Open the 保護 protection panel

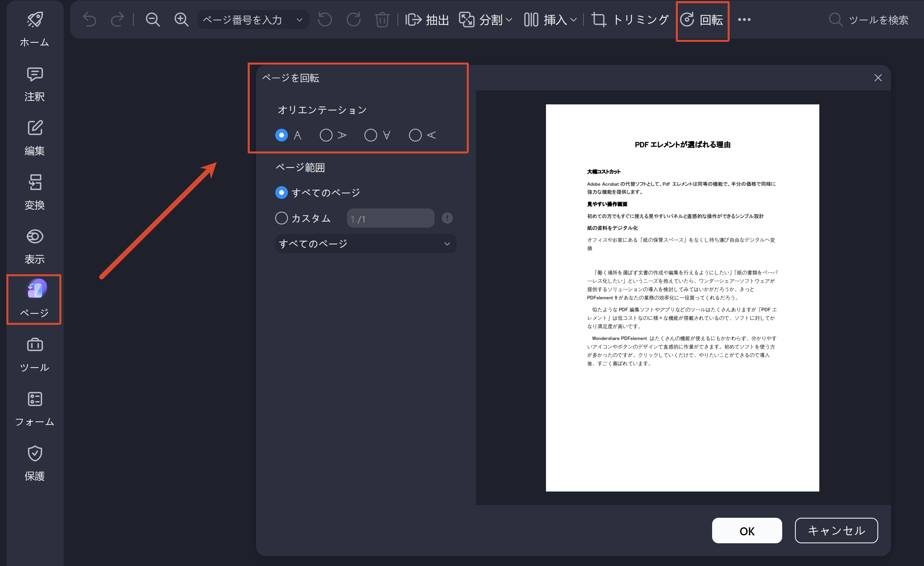click(x=35, y=463)
